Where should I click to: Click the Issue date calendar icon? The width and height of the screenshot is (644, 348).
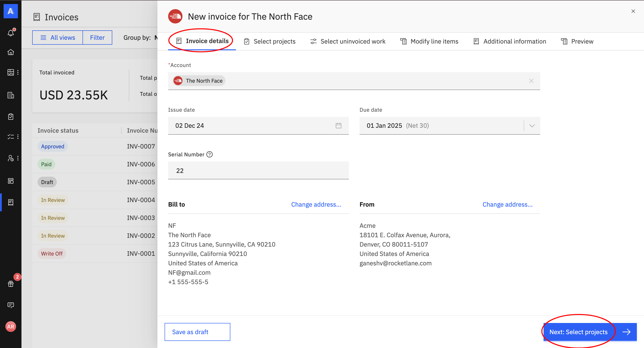point(338,126)
